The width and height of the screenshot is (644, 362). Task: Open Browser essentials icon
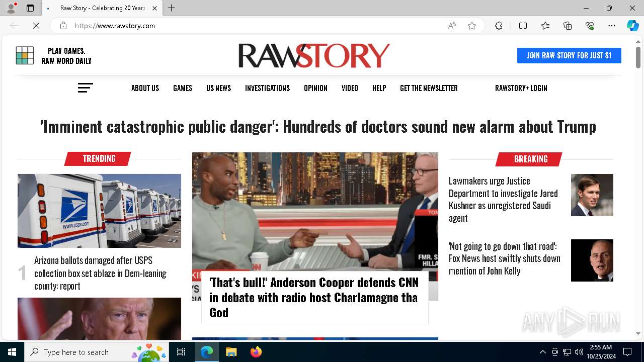point(590,26)
